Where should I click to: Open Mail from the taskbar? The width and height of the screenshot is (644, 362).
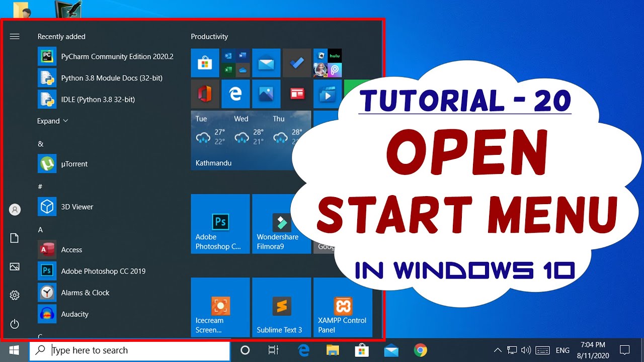[x=391, y=350]
